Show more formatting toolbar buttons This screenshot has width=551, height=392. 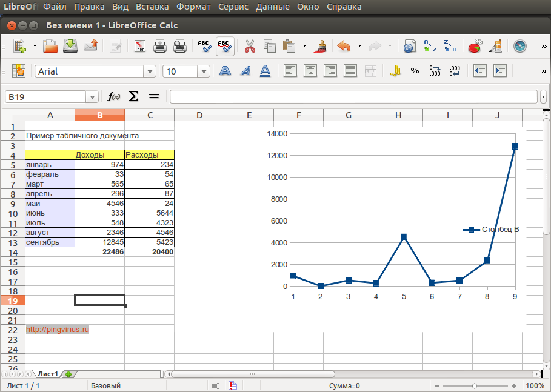click(x=544, y=71)
